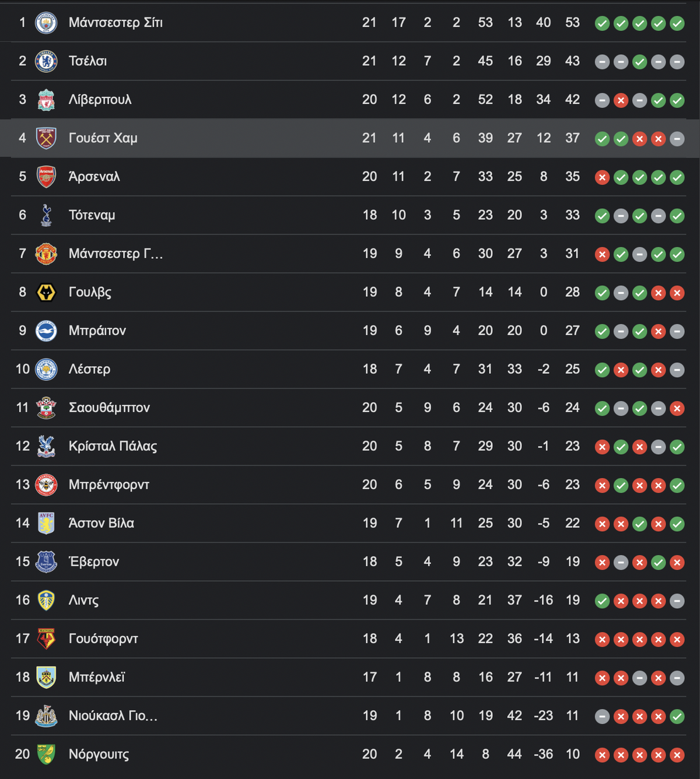Open the Κρίσταλ Πάλας team link
The width and height of the screenshot is (700, 779).
tap(113, 446)
